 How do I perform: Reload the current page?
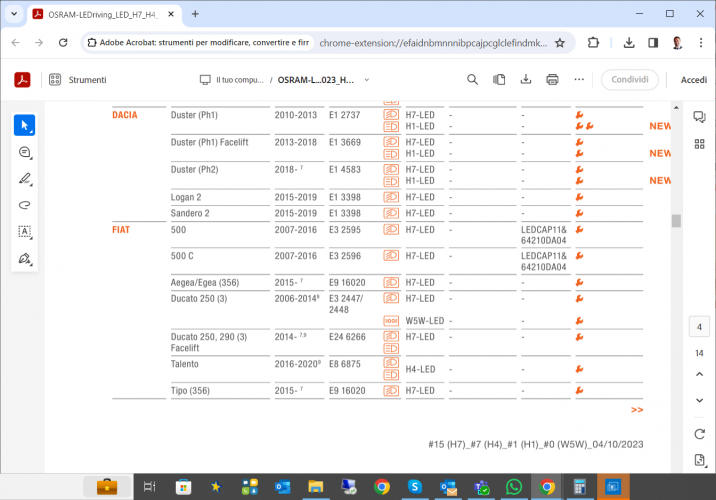[63, 42]
